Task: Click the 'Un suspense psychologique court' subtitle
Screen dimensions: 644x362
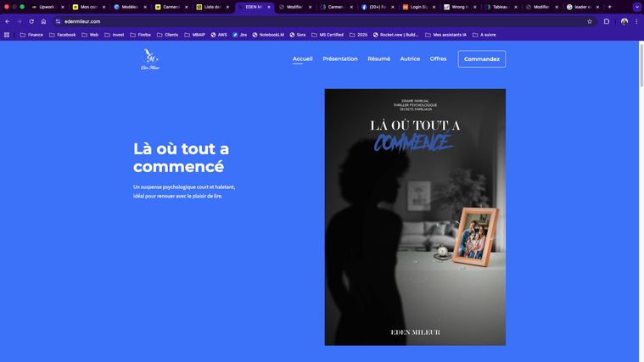Action: [184, 192]
